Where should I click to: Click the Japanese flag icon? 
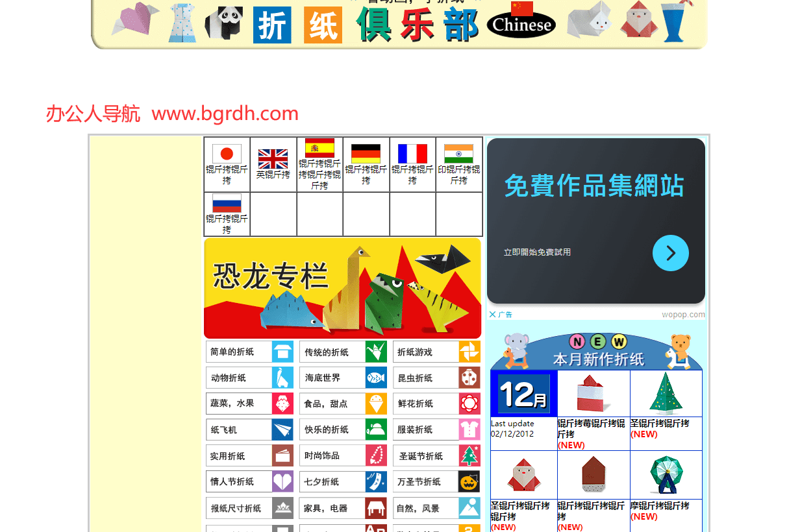[x=227, y=154]
